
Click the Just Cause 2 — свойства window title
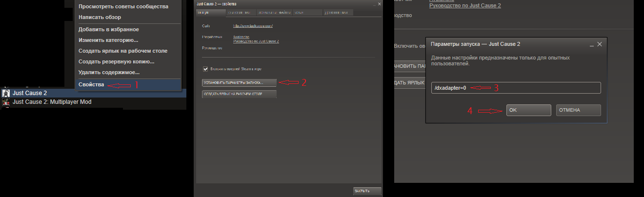click(x=217, y=4)
